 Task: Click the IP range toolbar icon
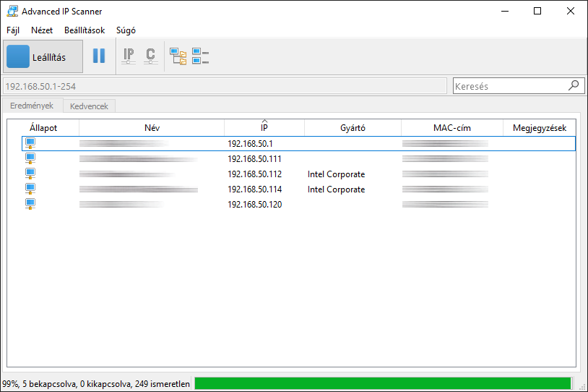129,56
